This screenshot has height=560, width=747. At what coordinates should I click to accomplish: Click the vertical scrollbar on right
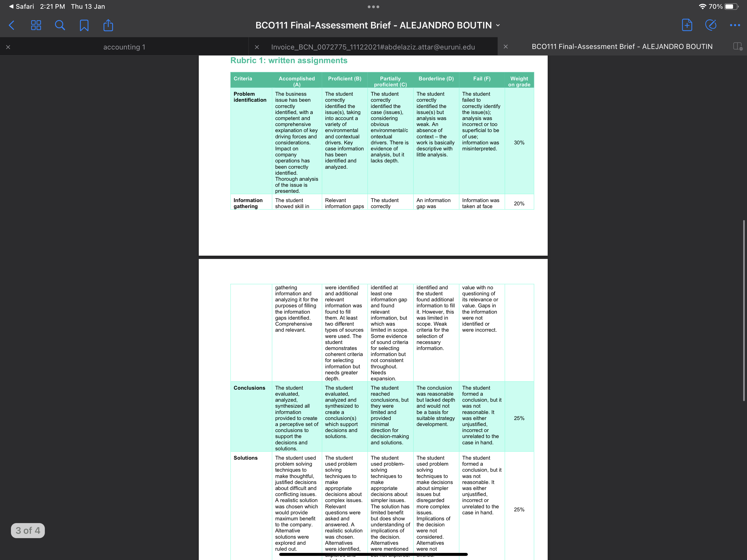tap(744, 310)
